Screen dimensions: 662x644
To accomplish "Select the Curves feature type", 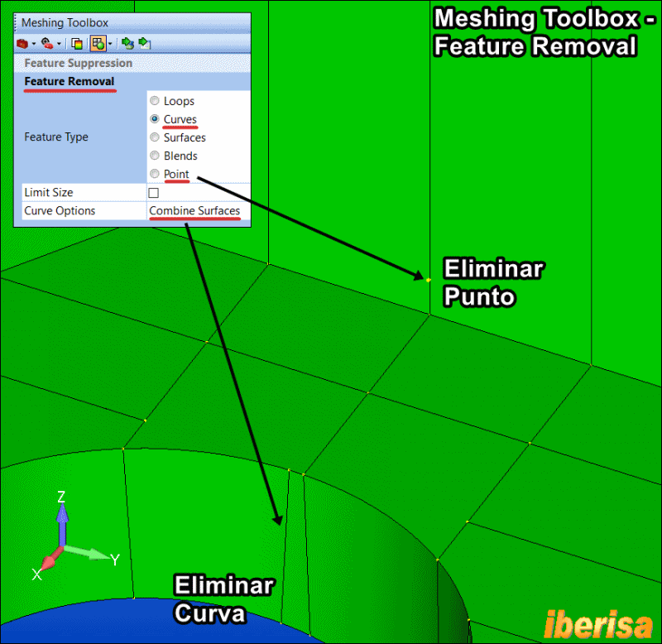I will tap(155, 119).
